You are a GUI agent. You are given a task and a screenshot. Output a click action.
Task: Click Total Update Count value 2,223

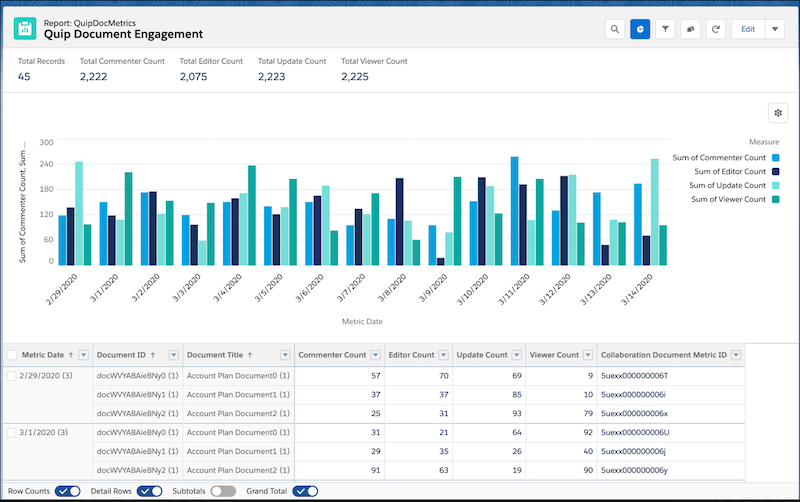(x=271, y=77)
